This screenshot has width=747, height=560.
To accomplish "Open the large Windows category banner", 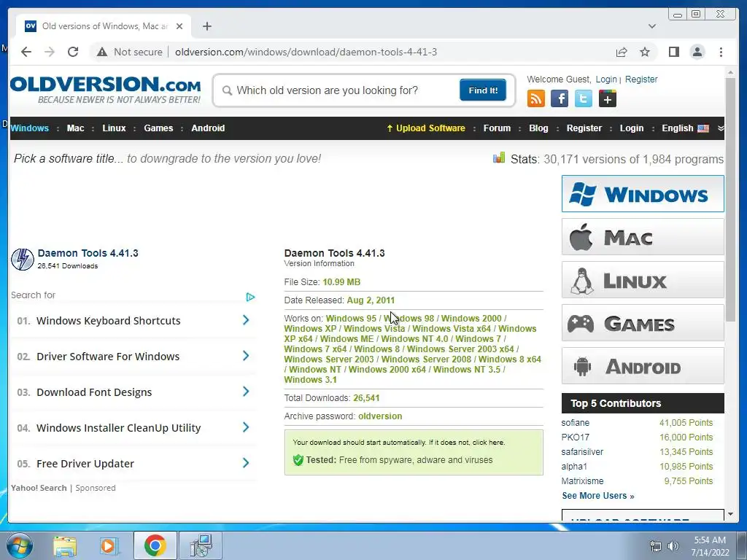I will 643,194.
